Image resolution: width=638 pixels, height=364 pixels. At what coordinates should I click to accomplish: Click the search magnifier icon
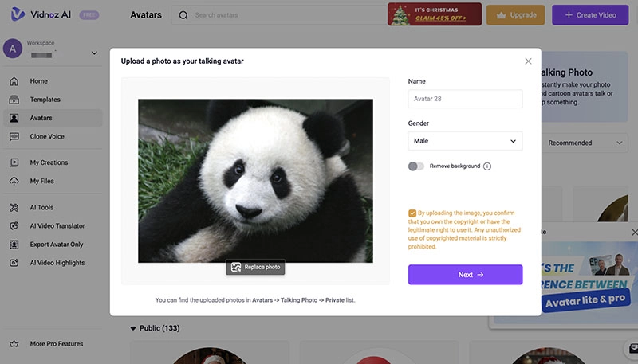point(184,15)
